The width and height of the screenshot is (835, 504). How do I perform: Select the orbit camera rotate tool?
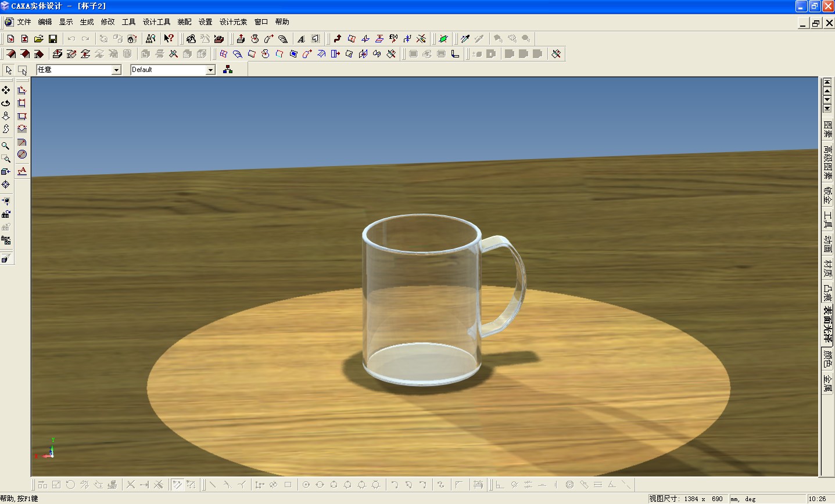(6, 103)
